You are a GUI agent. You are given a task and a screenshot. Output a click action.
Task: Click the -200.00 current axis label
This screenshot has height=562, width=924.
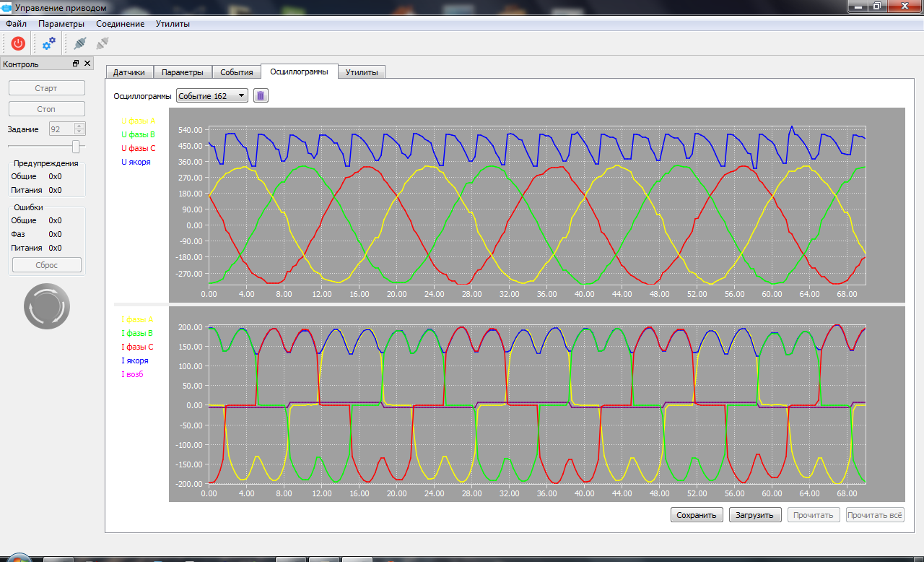pyautogui.click(x=189, y=484)
